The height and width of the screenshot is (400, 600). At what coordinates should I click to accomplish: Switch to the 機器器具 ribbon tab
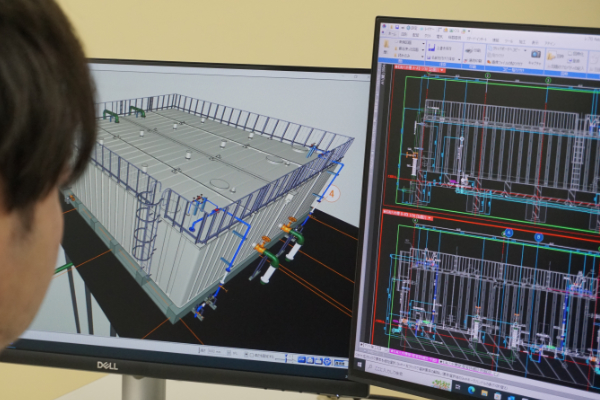pyautogui.click(x=454, y=38)
